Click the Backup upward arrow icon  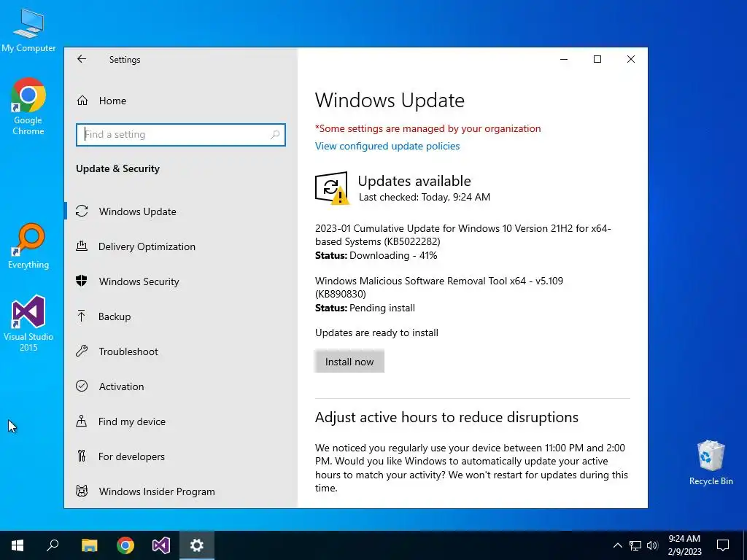click(82, 316)
